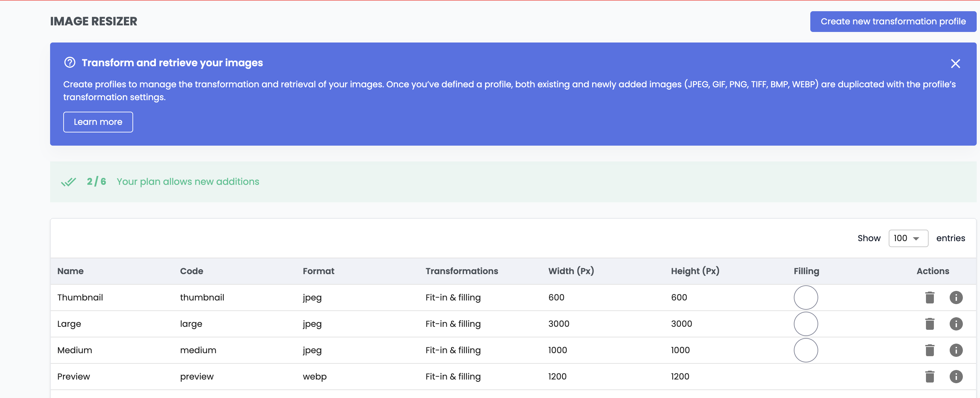Show info for the Preview profile
The width and height of the screenshot is (980, 398).
(x=956, y=376)
